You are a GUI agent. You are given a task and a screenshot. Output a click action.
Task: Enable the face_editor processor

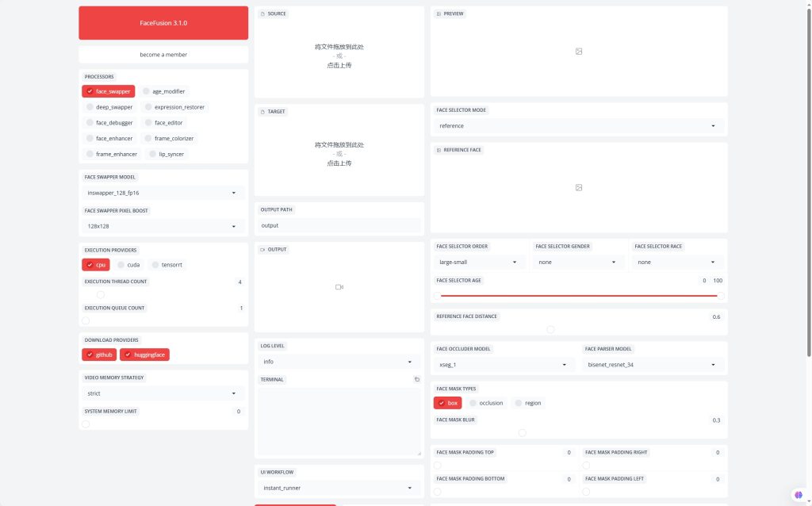click(x=163, y=123)
